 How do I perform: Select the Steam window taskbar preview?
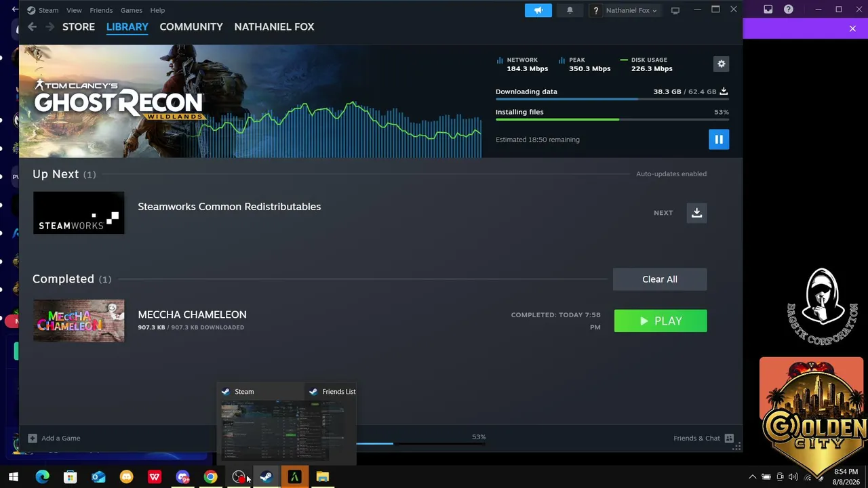point(261,424)
